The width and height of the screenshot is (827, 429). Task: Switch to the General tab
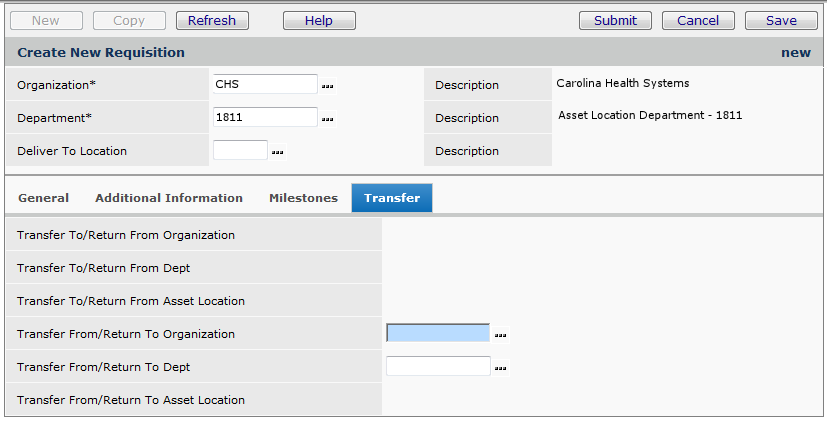(43, 198)
